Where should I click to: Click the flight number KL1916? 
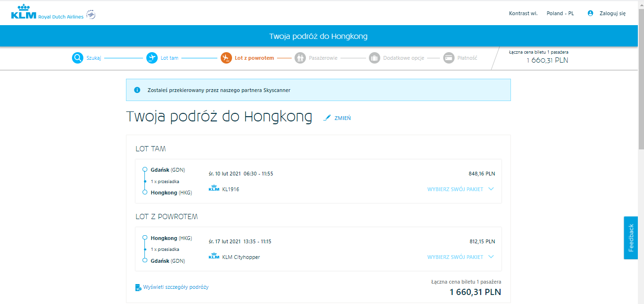231,189
